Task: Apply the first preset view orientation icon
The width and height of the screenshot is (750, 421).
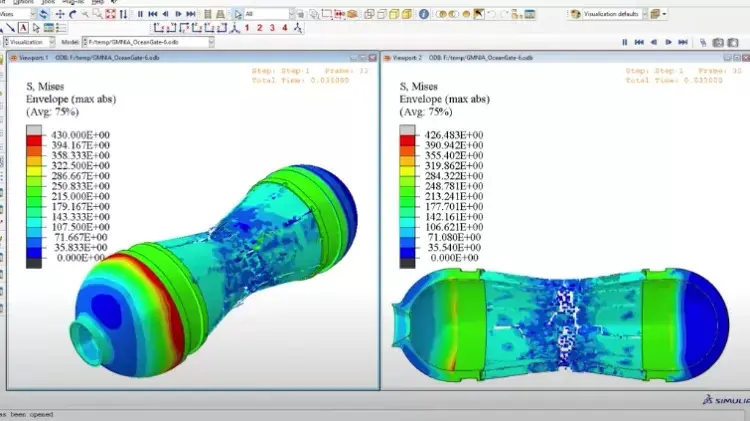Action: (159, 28)
